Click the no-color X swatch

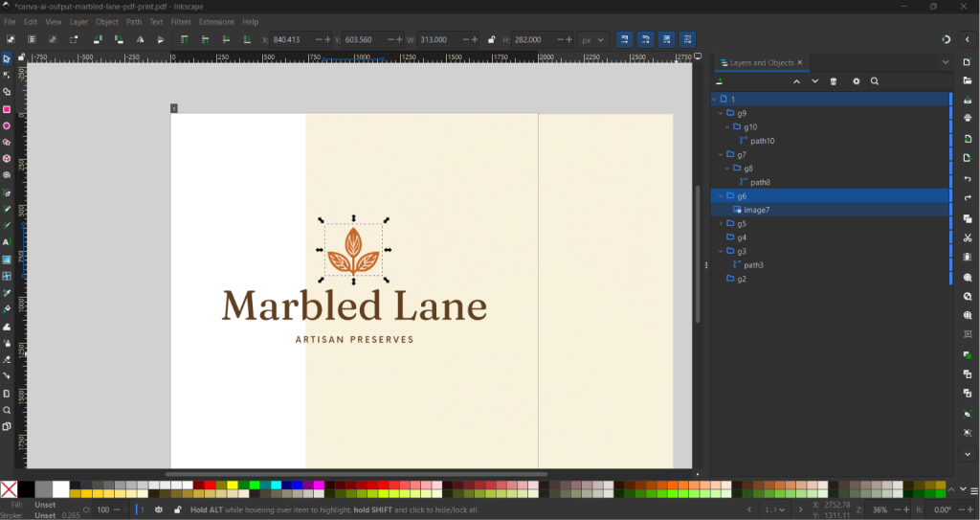point(9,489)
